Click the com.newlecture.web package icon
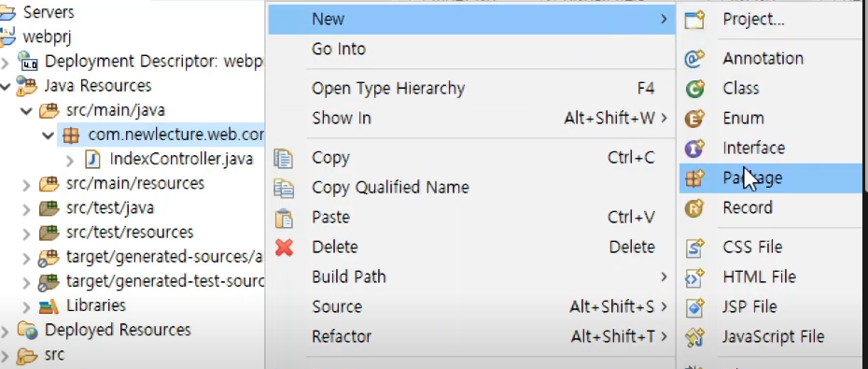This screenshot has width=868, height=369. [x=71, y=135]
